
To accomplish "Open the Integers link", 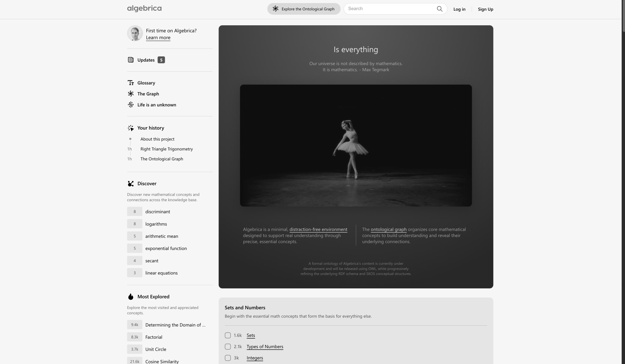I will 255,358.
